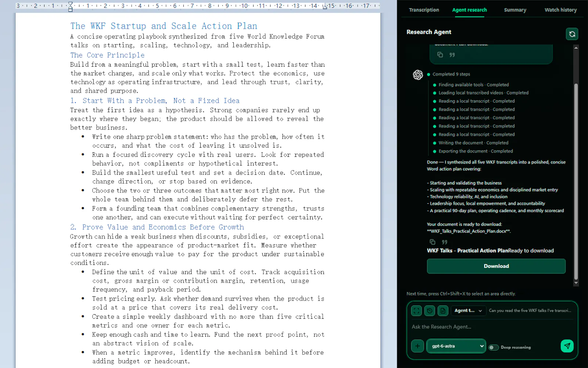Select the Agent research tab
Viewport: 588px width, 368px height.
[x=469, y=10]
